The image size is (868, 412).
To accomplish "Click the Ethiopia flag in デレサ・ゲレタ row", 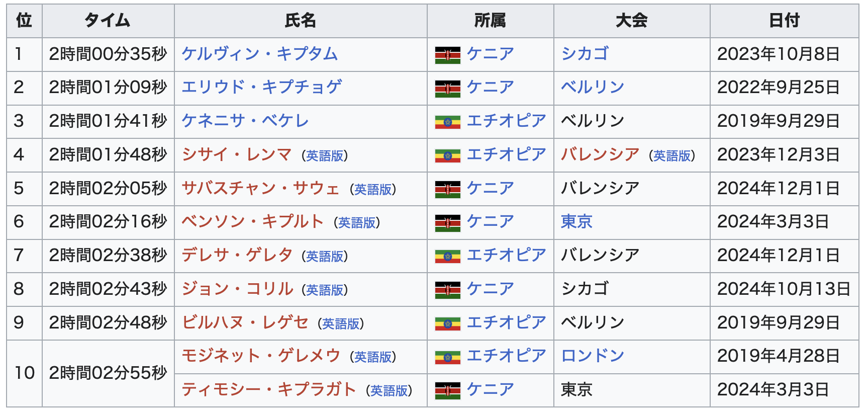I will [x=447, y=256].
